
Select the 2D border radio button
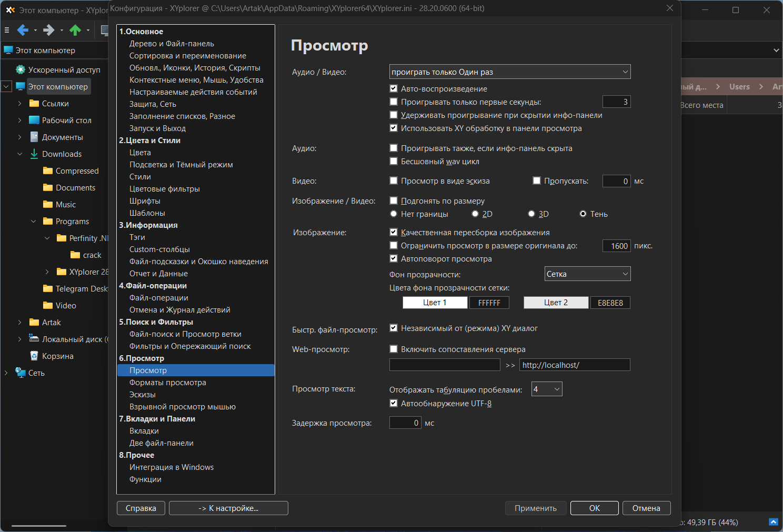coord(475,214)
